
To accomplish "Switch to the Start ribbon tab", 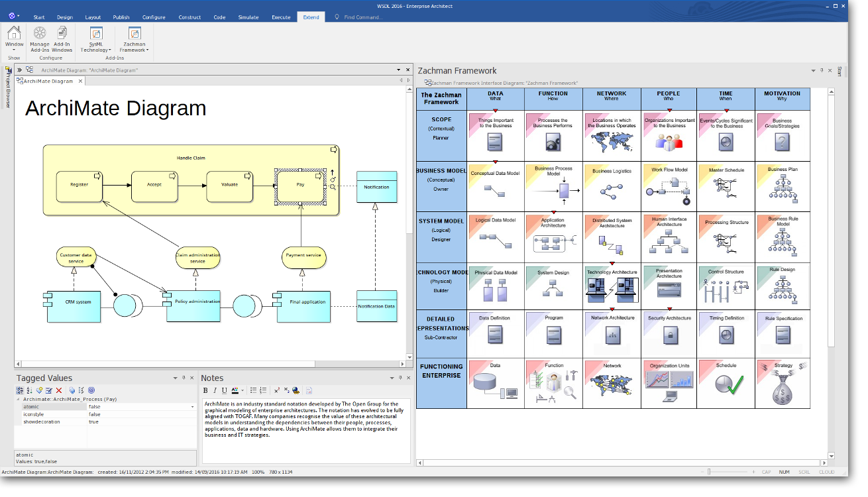I will tap(39, 17).
